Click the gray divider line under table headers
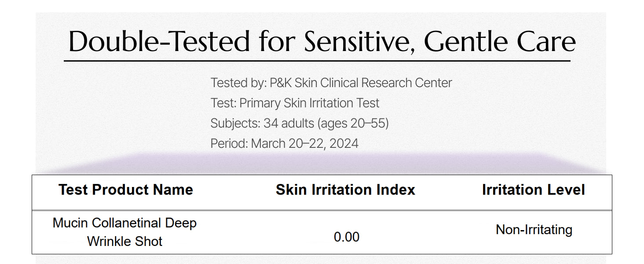 click(322, 210)
